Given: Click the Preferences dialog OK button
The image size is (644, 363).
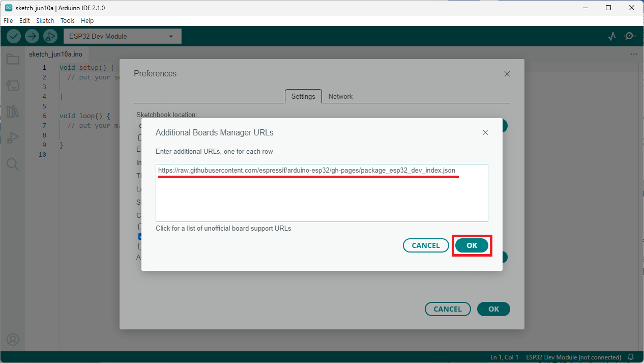Looking at the screenshot, I should coord(493,309).
